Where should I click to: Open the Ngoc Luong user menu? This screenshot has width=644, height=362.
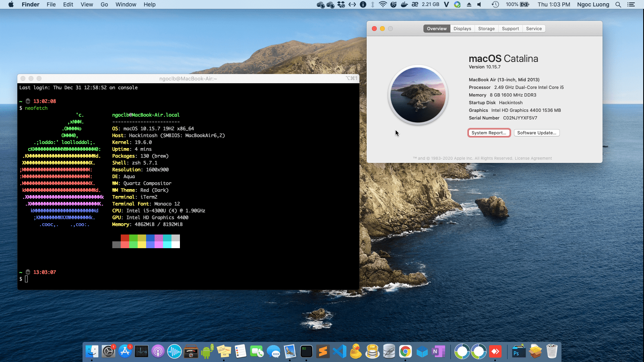click(x=593, y=4)
